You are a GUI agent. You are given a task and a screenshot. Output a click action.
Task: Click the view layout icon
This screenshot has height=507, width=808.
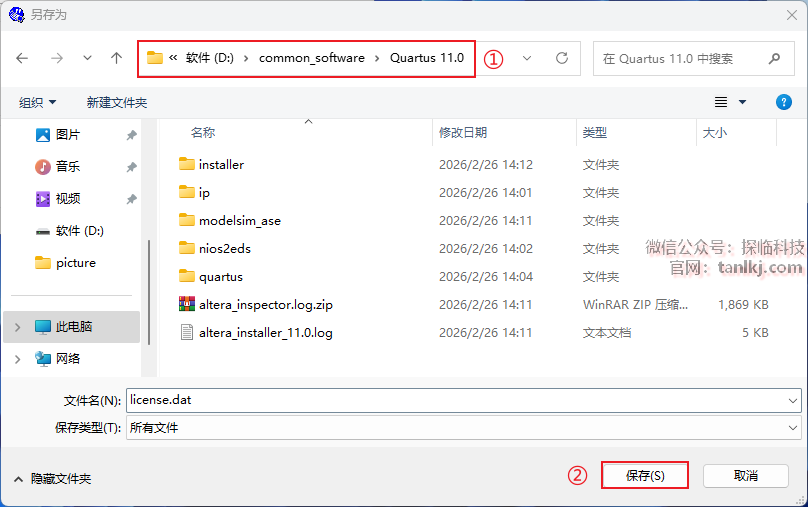pyautogui.click(x=721, y=103)
